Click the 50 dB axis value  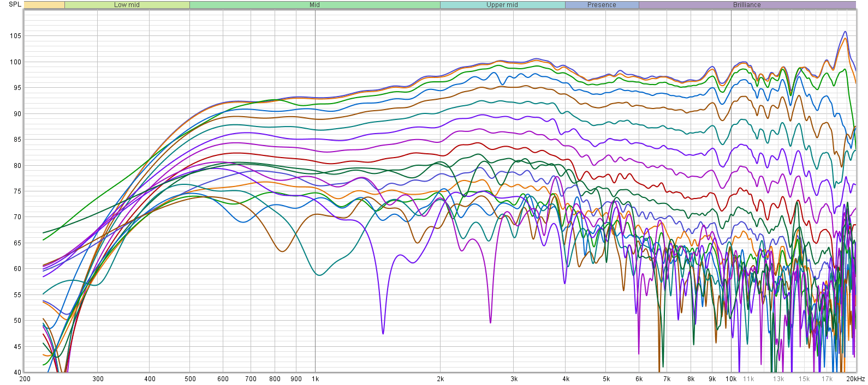tap(17, 321)
